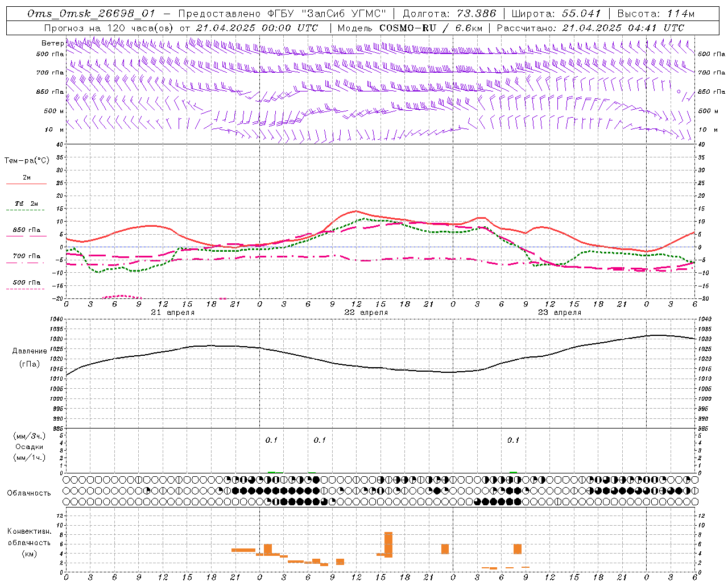Select forecast start "21.04.2025 00:00 UTC" text
Viewport: 728px width, 582px height.
pyautogui.click(x=257, y=27)
